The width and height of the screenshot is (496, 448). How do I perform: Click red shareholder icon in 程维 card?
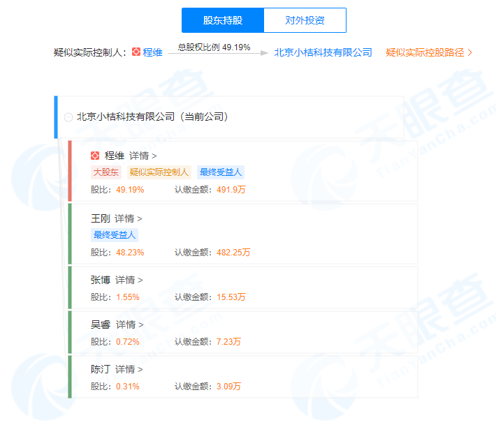pos(95,156)
